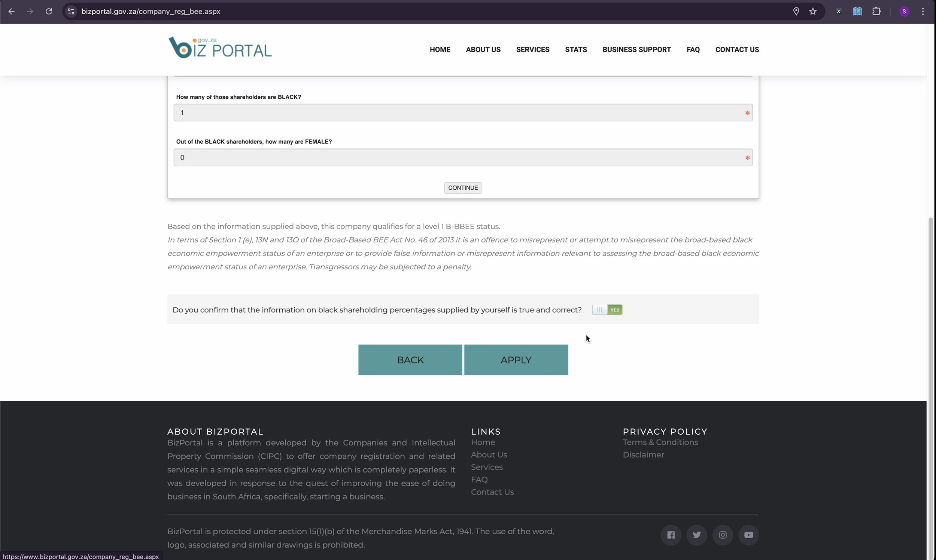Open the Services menu in the top navigation
Image resolution: width=936 pixels, height=560 pixels.
(532, 49)
